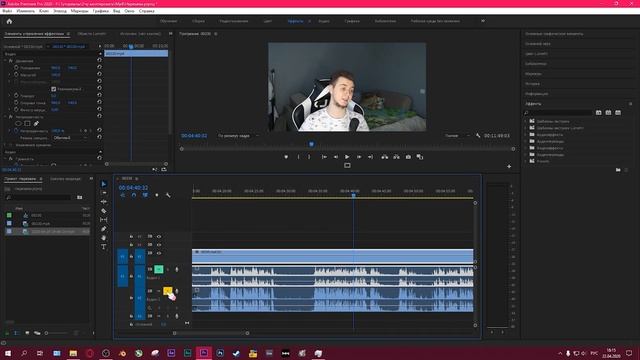This screenshot has height=360, width=640.
Task: Select the Track Select Forward tool
Action: pos(104,193)
